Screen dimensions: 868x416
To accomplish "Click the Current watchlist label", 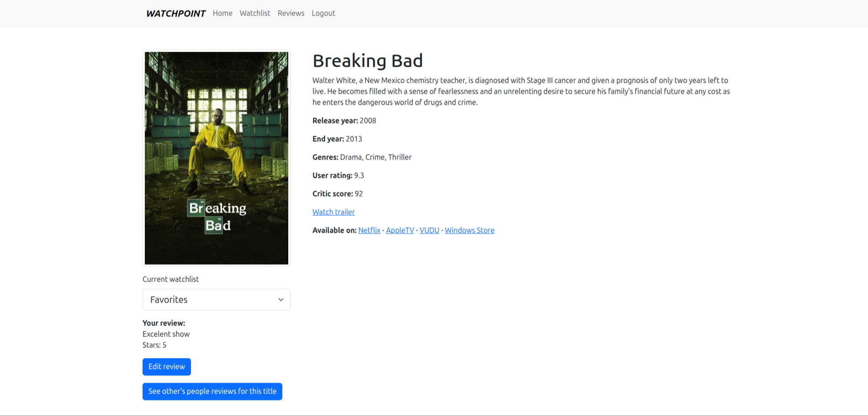I will [171, 279].
